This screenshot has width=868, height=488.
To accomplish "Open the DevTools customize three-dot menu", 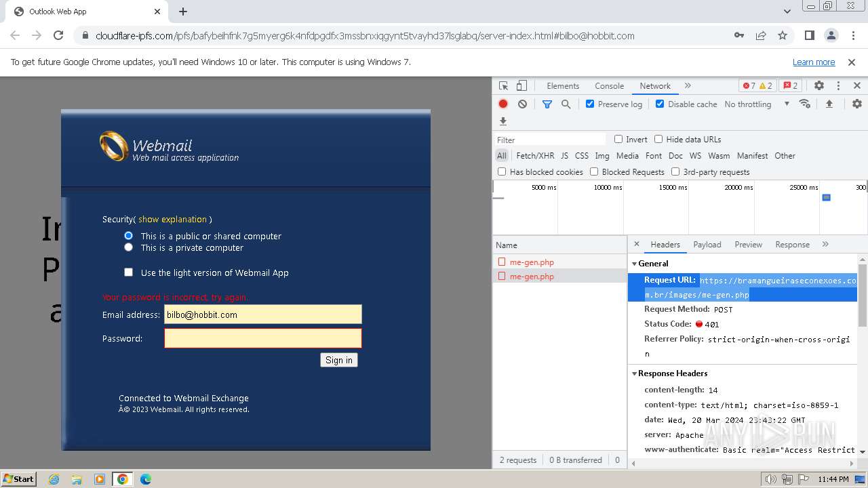I will [838, 86].
